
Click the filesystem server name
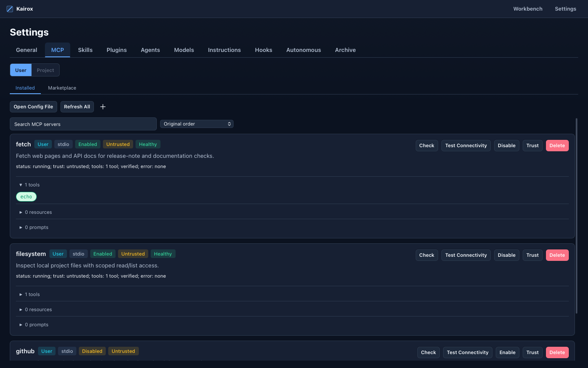pyautogui.click(x=31, y=254)
